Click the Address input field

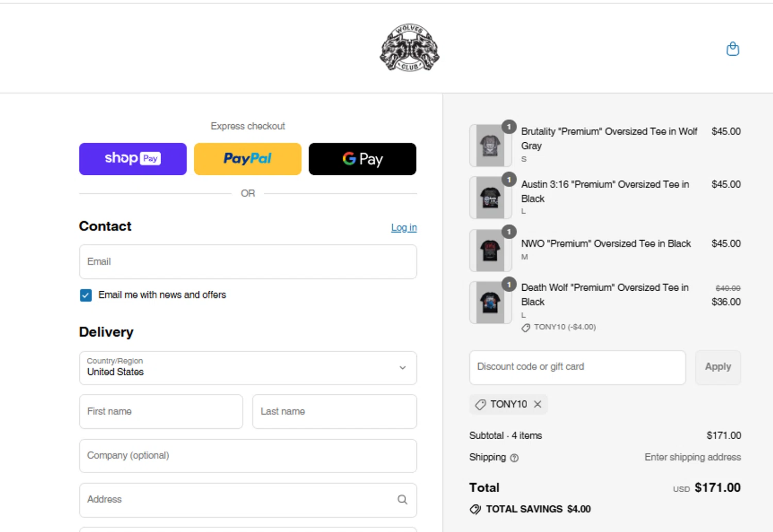(x=248, y=500)
